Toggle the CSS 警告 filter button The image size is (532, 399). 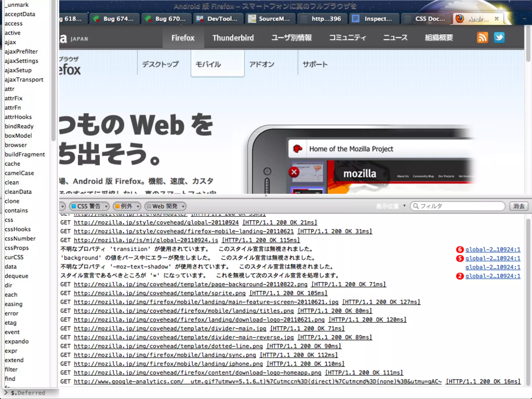[x=86, y=206]
